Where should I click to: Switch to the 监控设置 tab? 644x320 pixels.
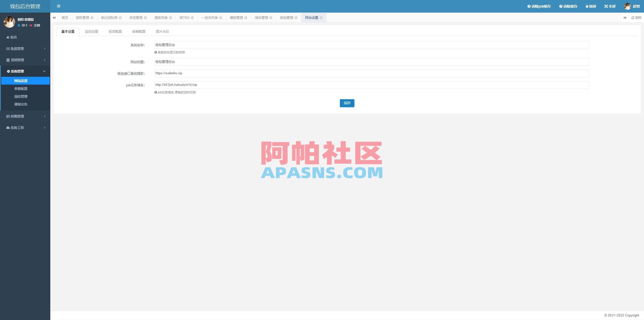tap(91, 31)
